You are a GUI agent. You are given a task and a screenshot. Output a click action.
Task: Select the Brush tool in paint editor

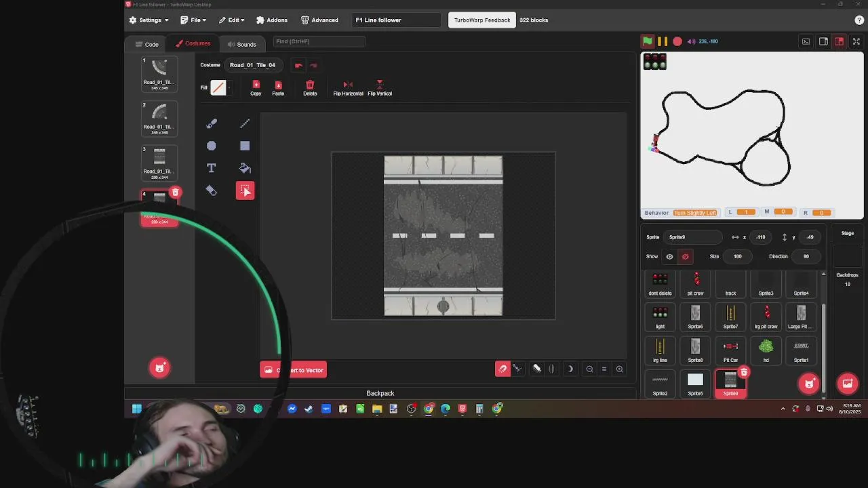tap(212, 123)
